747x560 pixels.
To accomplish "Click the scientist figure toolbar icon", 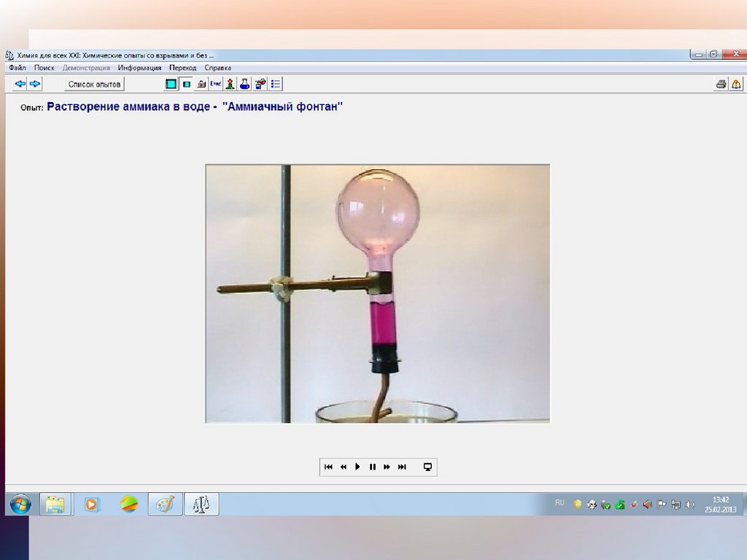I will 230,84.
